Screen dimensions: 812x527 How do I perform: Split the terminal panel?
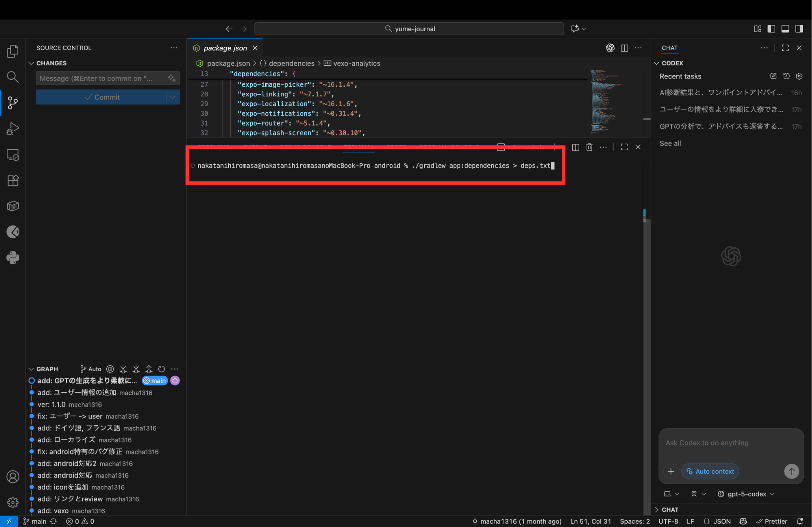pos(575,147)
